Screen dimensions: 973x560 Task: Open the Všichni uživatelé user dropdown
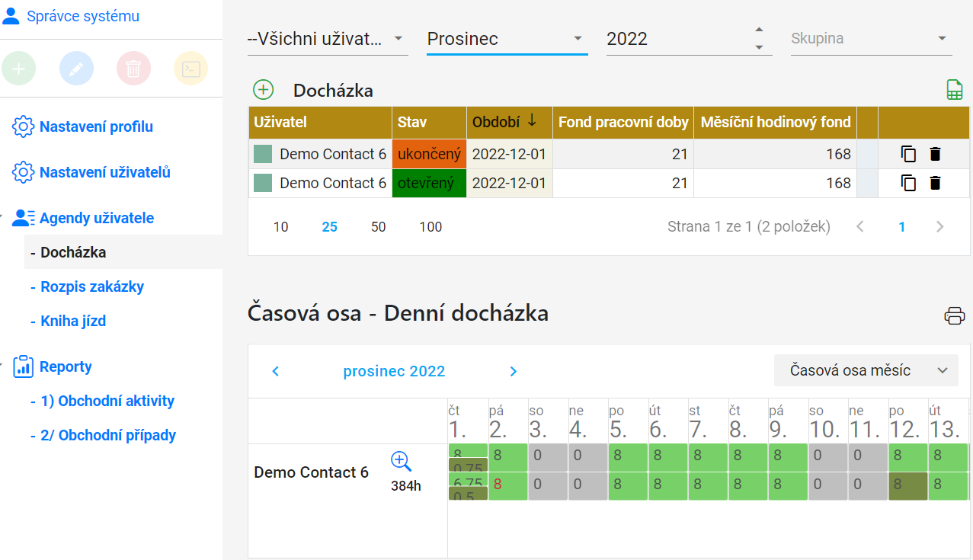(328, 39)
